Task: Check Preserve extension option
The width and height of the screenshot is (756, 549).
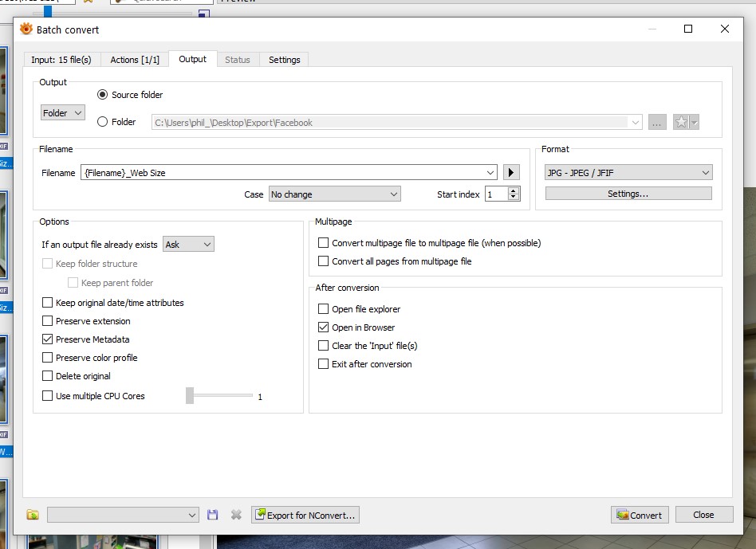Action: [x=47, y=321]
